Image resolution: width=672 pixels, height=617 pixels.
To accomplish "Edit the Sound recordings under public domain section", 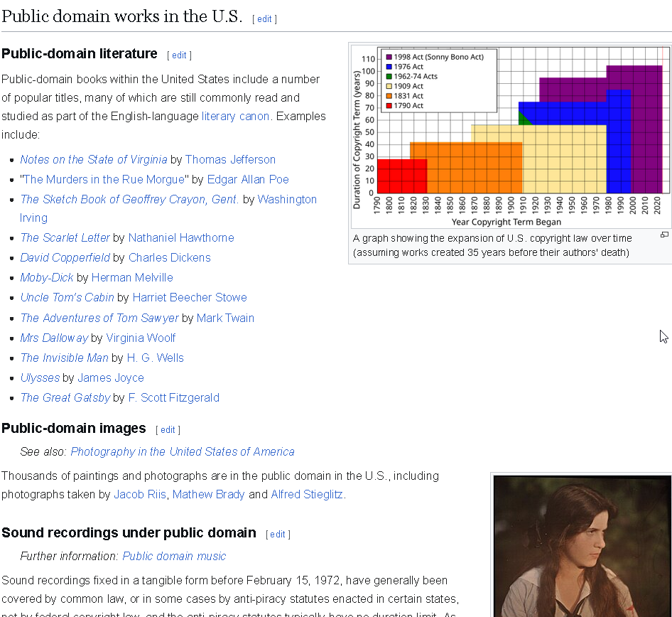I will pyautogui.click(x=278, y=535).
